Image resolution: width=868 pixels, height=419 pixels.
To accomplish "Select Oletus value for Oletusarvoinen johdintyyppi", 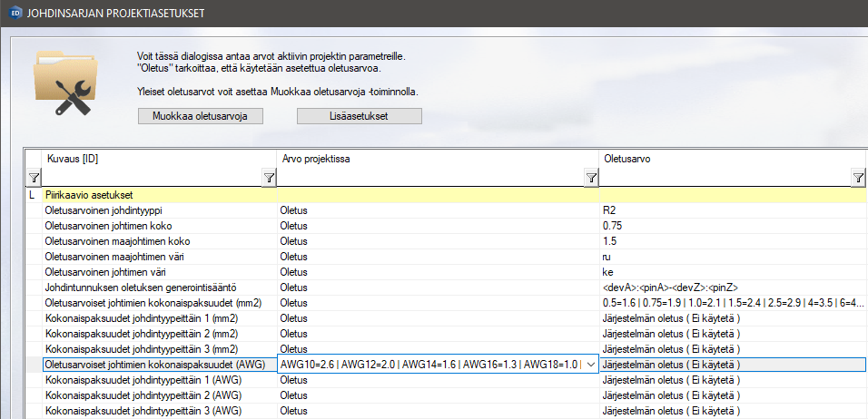I will [437, 210].
